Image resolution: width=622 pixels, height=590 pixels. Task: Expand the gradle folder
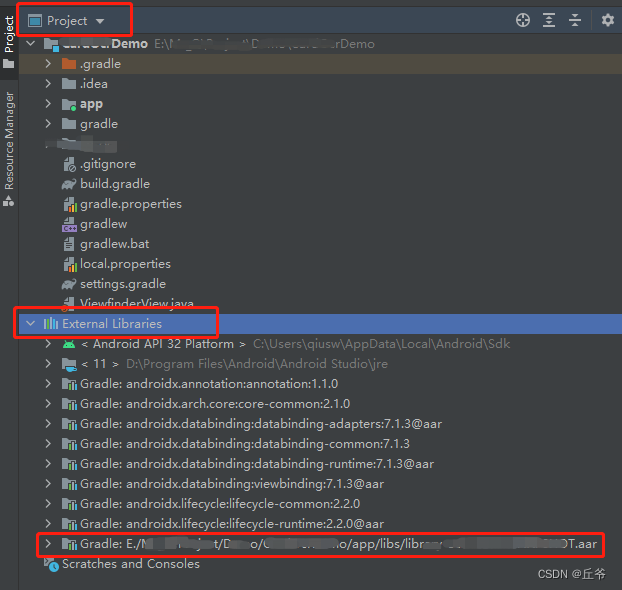[x=48, y=123]
